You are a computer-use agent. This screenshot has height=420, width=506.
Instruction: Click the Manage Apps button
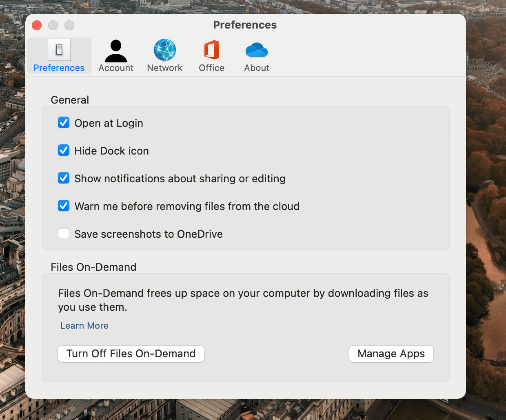(391, 354)
